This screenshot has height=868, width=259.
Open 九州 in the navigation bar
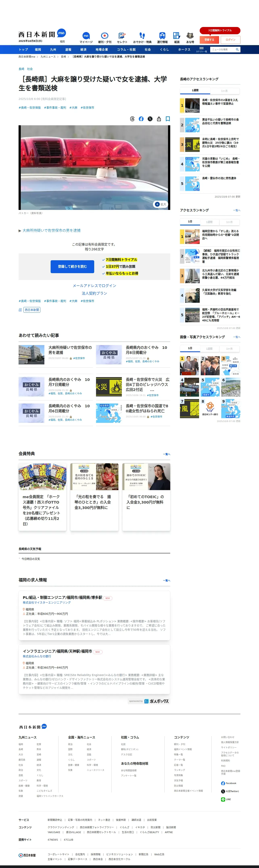[53, 50]
